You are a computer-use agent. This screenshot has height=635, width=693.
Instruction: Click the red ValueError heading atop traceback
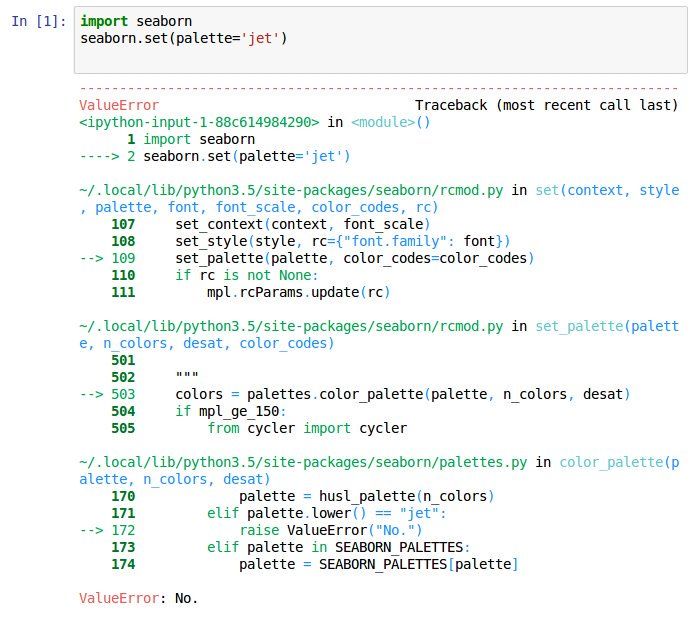pyautogui.click(x=118, y=105)
